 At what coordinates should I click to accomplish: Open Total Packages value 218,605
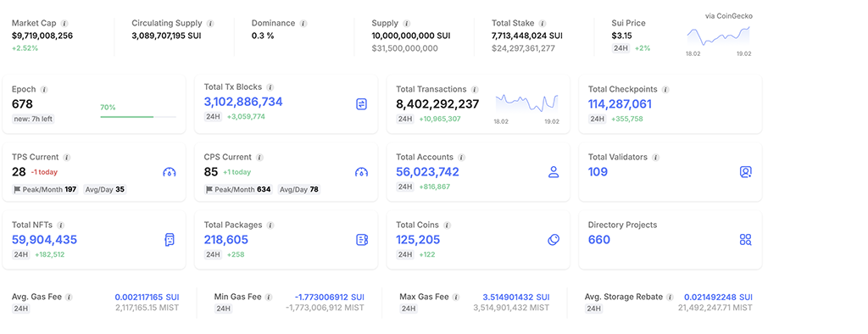(x=225, y=240)
